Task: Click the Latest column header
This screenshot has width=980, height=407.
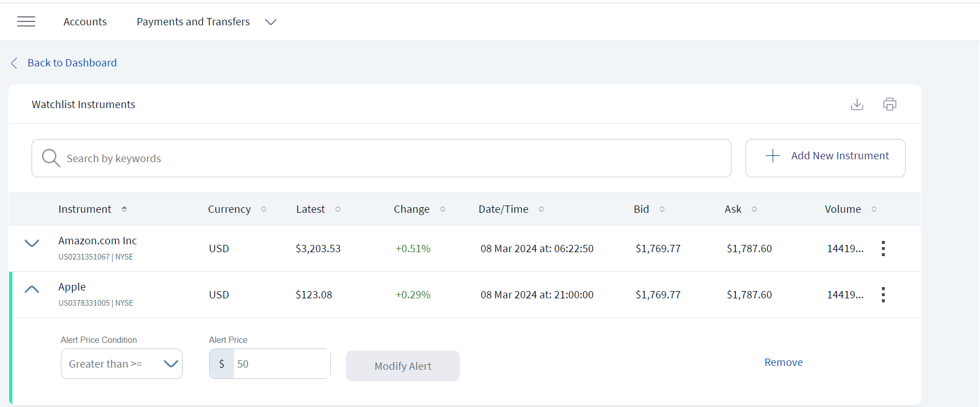Action: tap(311, 209)
